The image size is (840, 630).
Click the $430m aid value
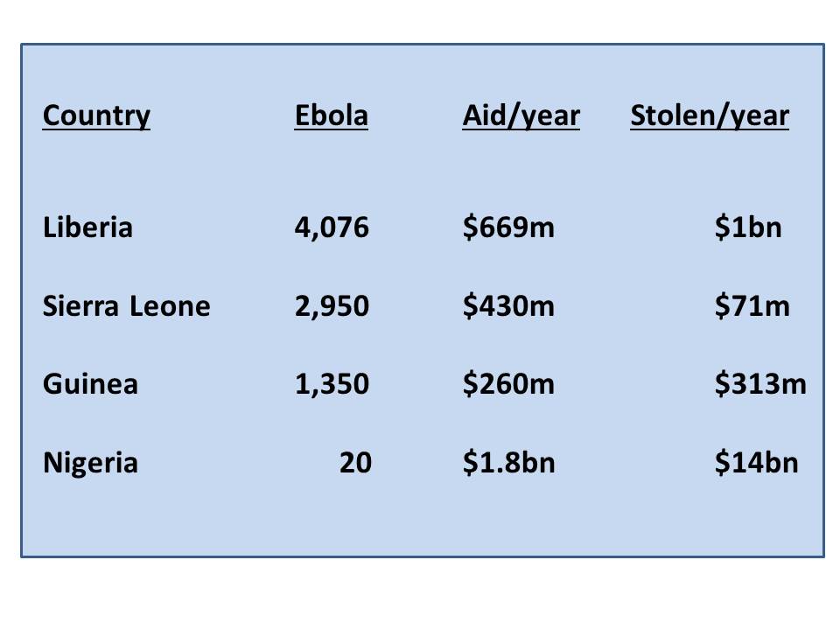click(x=508, y=306)
